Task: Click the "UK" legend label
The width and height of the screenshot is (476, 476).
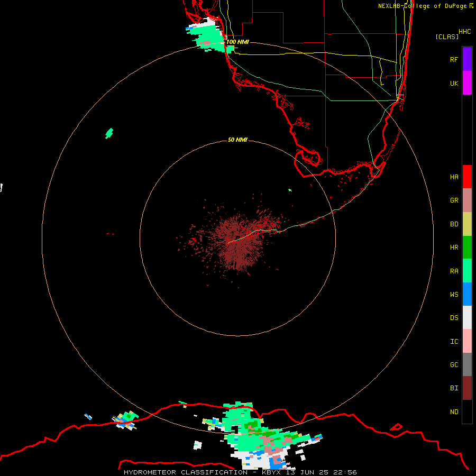Action: pos(454,83)
